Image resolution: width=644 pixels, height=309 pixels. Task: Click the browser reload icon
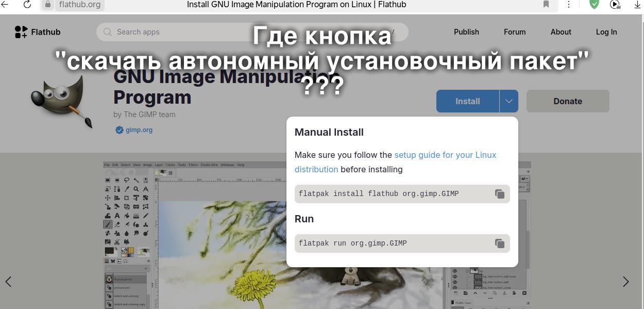pos(27,5)
